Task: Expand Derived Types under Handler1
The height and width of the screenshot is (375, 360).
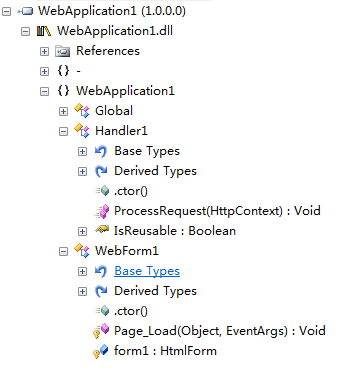Action: point(82,171)
